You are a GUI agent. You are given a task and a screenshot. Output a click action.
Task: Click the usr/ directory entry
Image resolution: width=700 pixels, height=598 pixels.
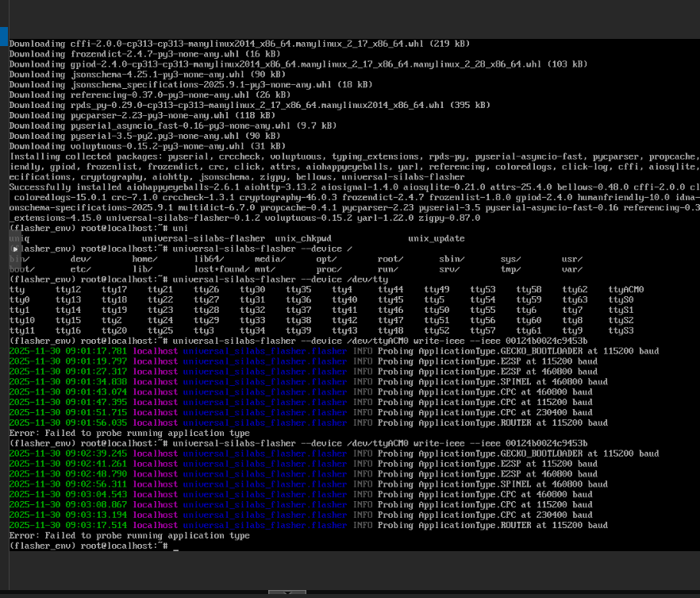(x=571, y=259)
